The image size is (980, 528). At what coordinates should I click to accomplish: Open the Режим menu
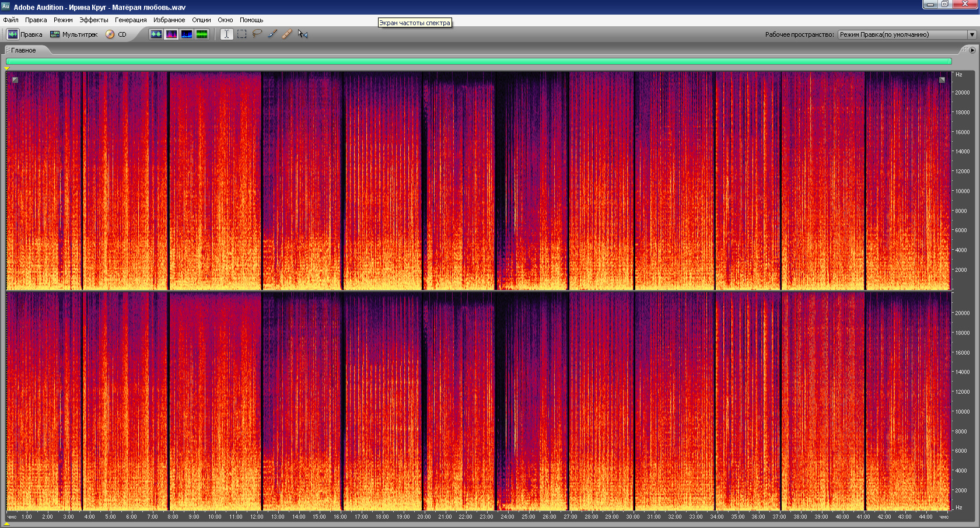[x=63, y=20]
